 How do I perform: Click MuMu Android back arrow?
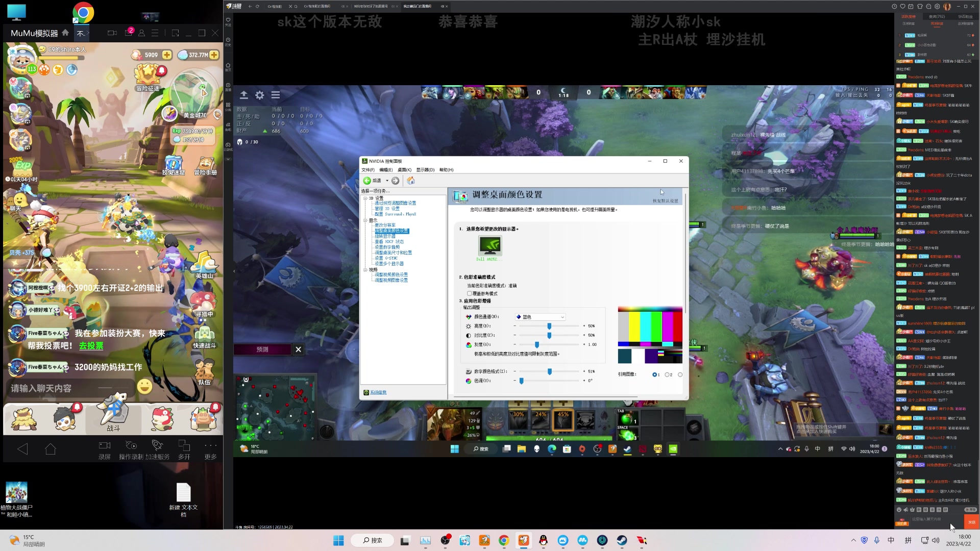coord(22,449)
